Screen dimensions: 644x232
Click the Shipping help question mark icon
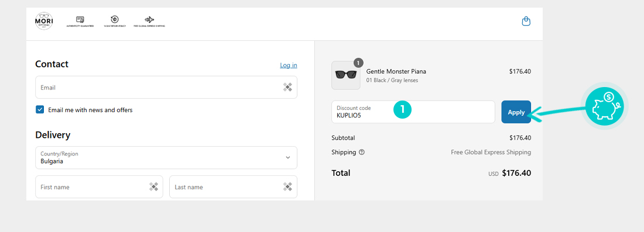[x=361, y=152]
